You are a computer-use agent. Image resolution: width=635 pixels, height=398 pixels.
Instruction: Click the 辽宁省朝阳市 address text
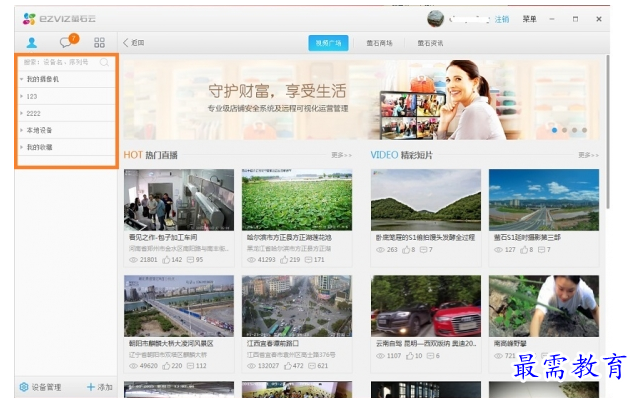click(x=168, y=355)
